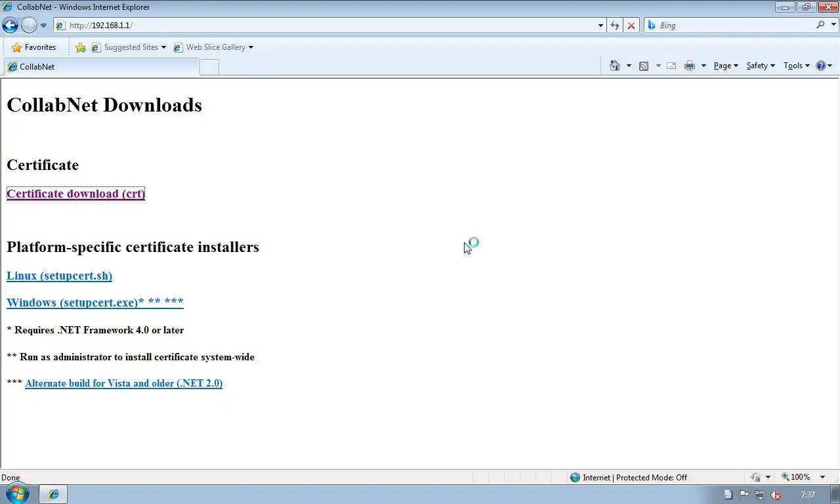Screen dimensions: 840x504
Task: Click the document tray icon left of flag
Action: pos(728,495)
